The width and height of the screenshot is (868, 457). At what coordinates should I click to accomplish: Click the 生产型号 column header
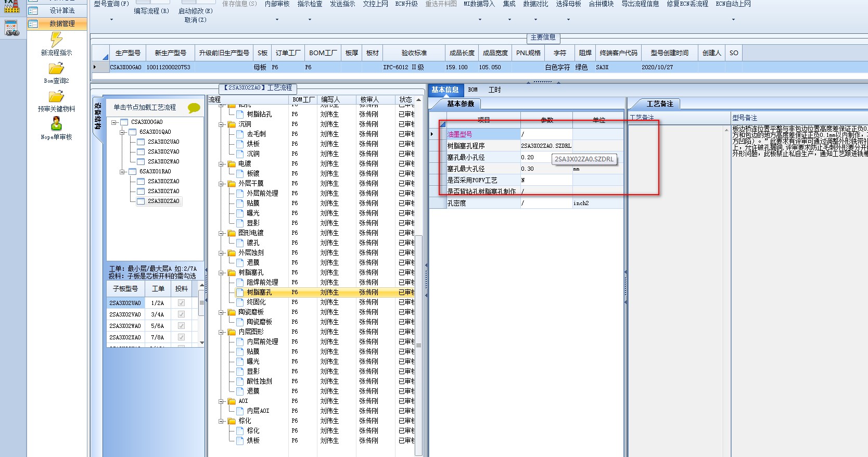point(127,53)
